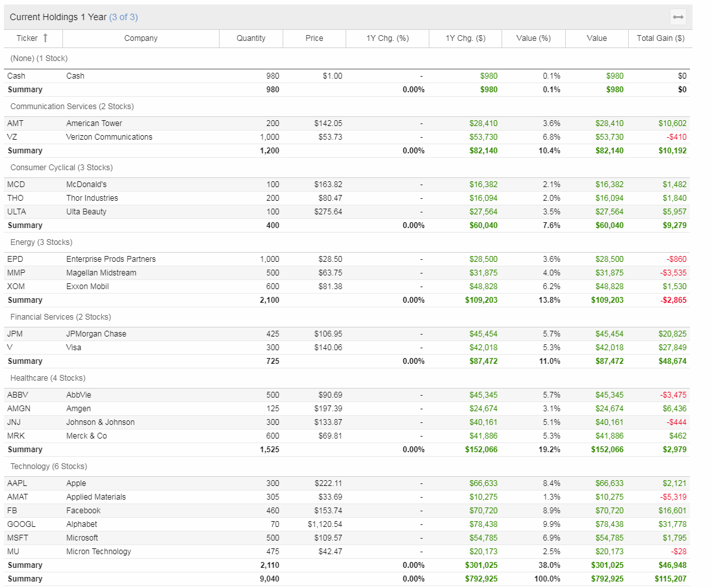Sort by 1Y Chg. (%) column header
Image resolution: width=712 pixels, height=588 pixels.
(387, 38)
